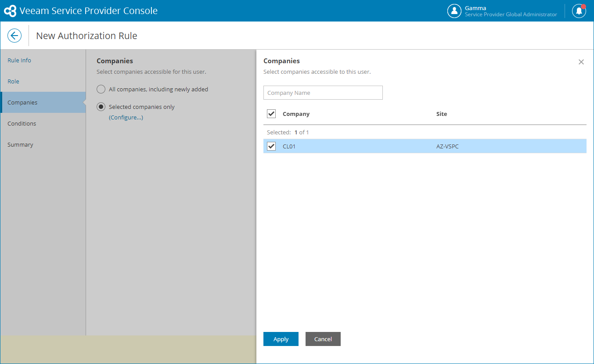Open the Configure link
Image resolution: width=594 pixels, height=364 pixels.
(x=126, y=117)
